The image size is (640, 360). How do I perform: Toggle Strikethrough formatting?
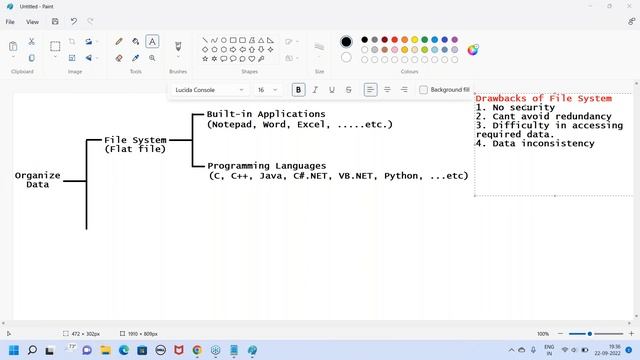pos(349,90)
